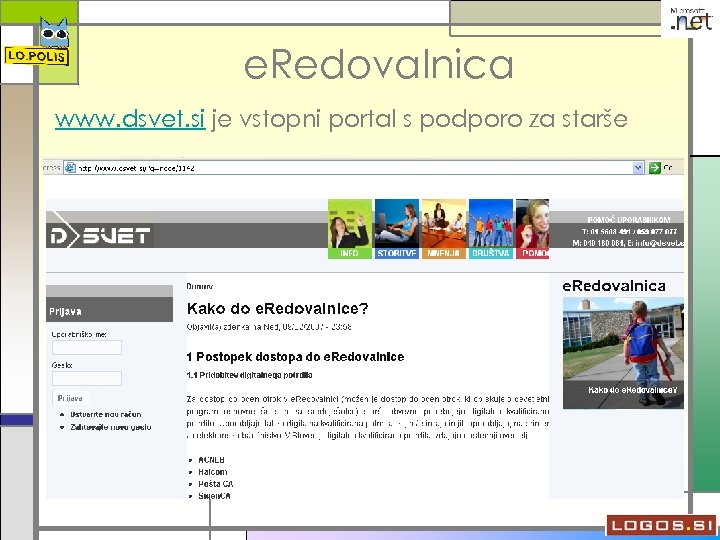Open the www.dsvet.si hyperlink
Screen dimensions: 720x540
coord(130,119)
